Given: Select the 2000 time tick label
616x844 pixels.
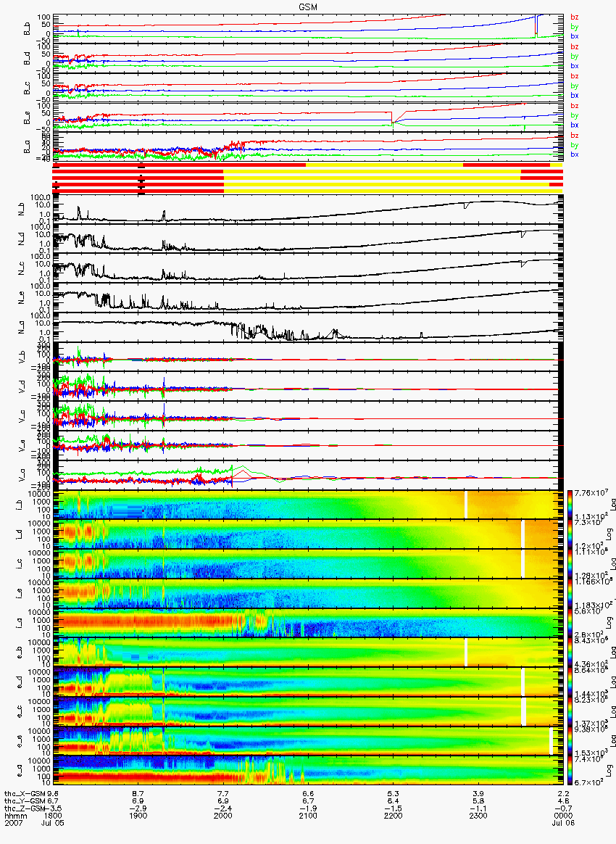Looking at the screenshot, I should click(222, 816).
